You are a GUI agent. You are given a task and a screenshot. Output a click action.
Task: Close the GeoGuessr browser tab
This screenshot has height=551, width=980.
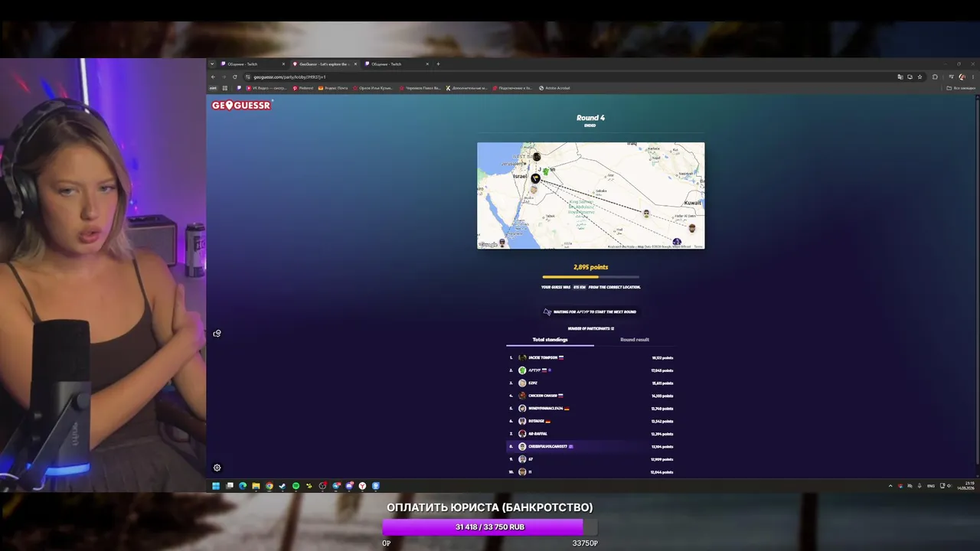[x=354, y=64]
